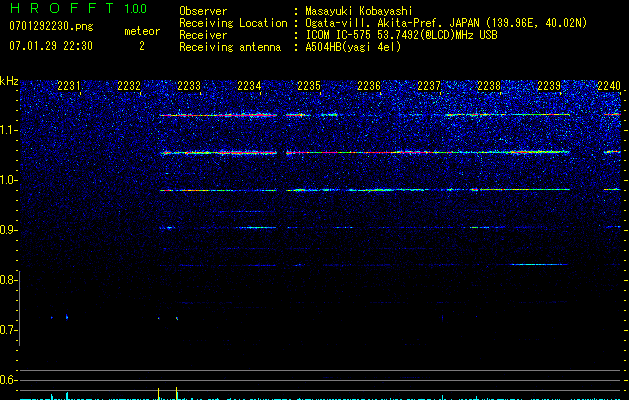Image resolution: width=629 pixels, height=400 pixels.
Task: Click the meteor label
Action: pyautogui.click(x=142, y=31)
